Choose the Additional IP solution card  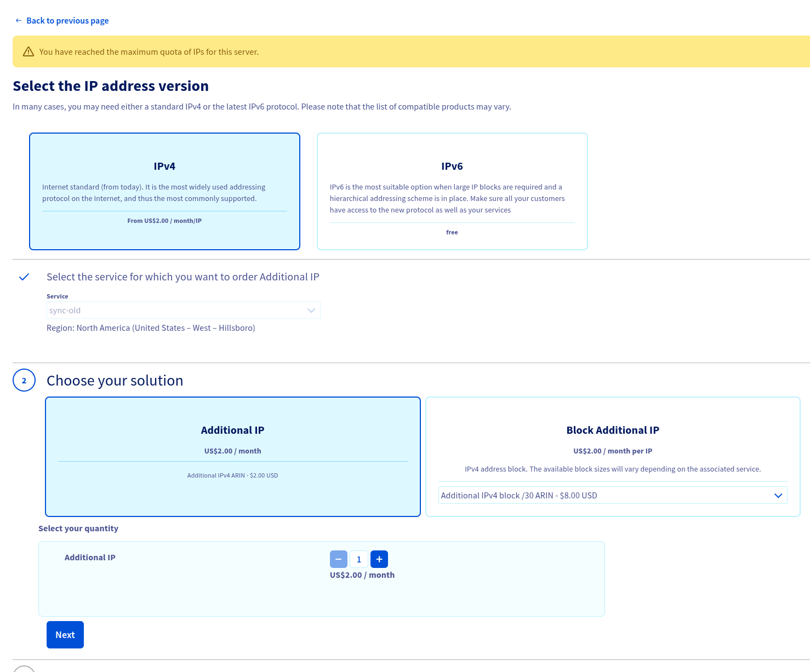pos(233,456)
